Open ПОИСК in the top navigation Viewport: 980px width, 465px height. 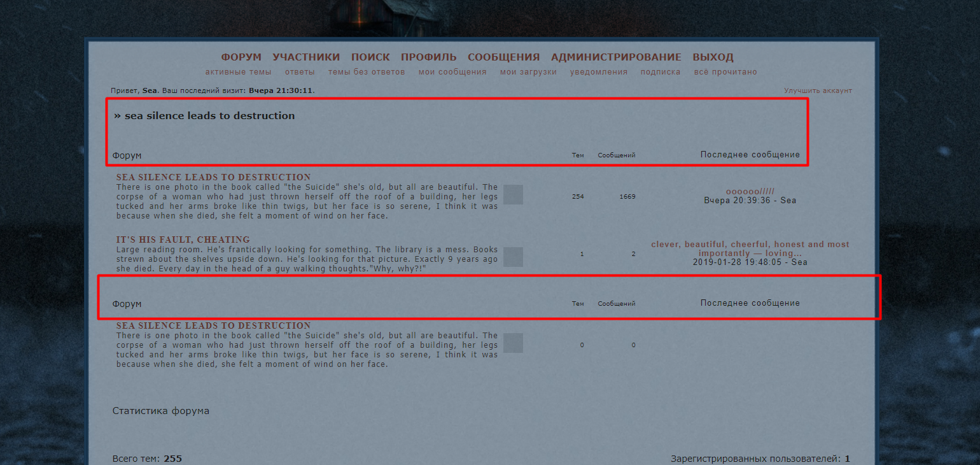[x=370, y=57]
